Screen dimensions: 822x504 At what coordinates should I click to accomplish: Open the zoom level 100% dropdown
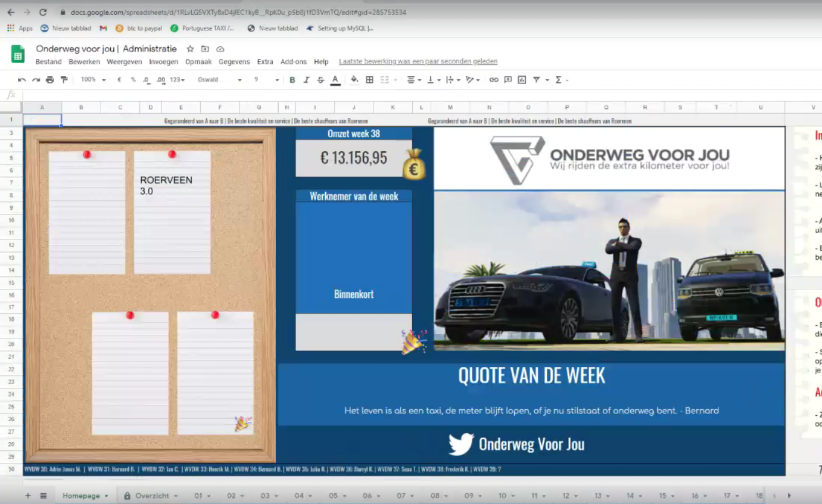tap(94, 80)
